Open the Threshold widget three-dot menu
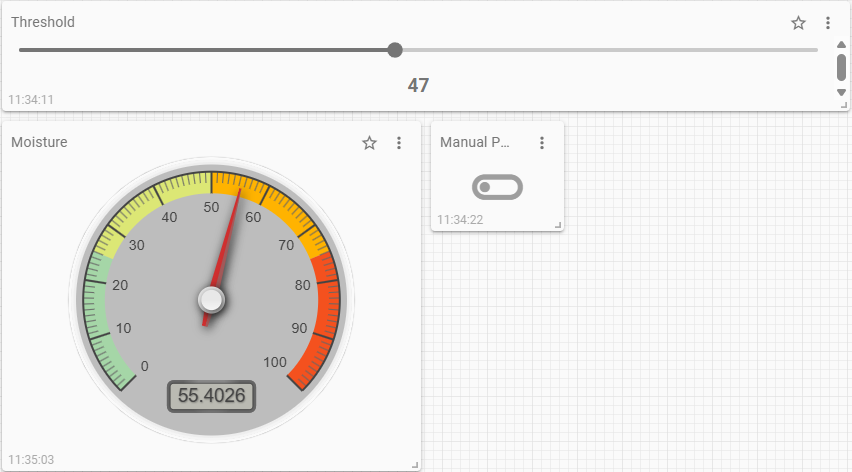 [827, 23]
